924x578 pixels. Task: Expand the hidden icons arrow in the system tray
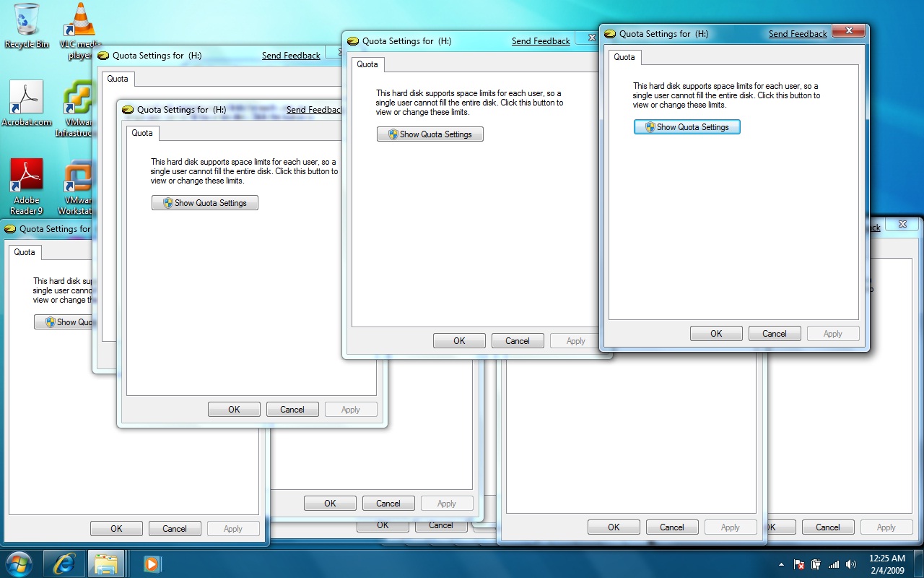click(782, 564)
